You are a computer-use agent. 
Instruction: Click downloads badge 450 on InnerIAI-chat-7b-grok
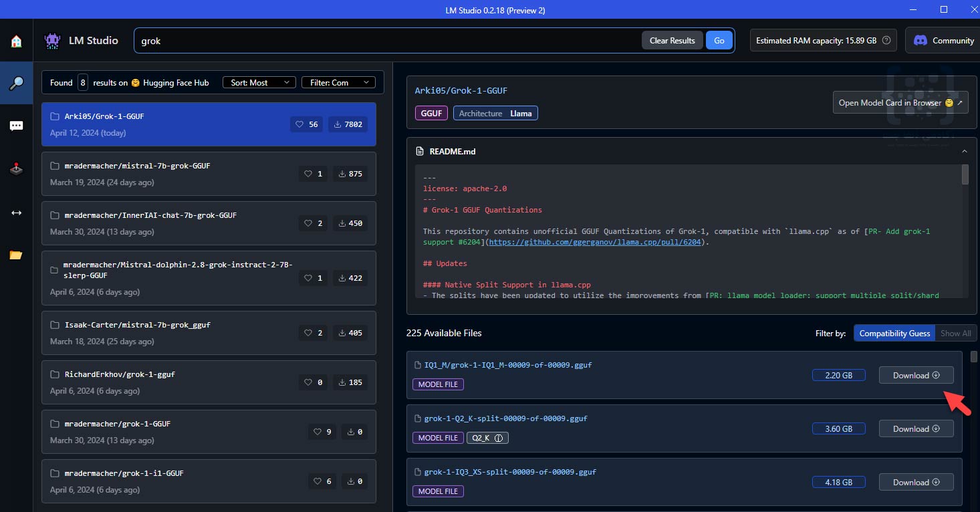[x=350, y=223]
